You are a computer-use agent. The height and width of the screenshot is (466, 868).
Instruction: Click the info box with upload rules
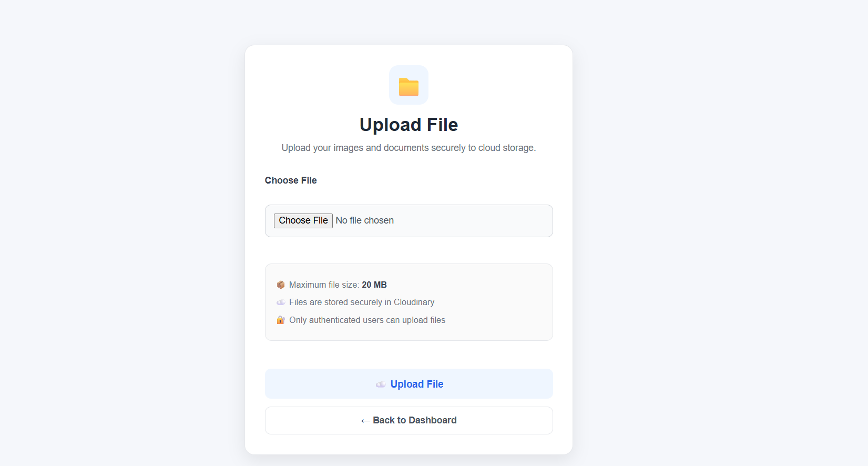[x=409, y=302]
